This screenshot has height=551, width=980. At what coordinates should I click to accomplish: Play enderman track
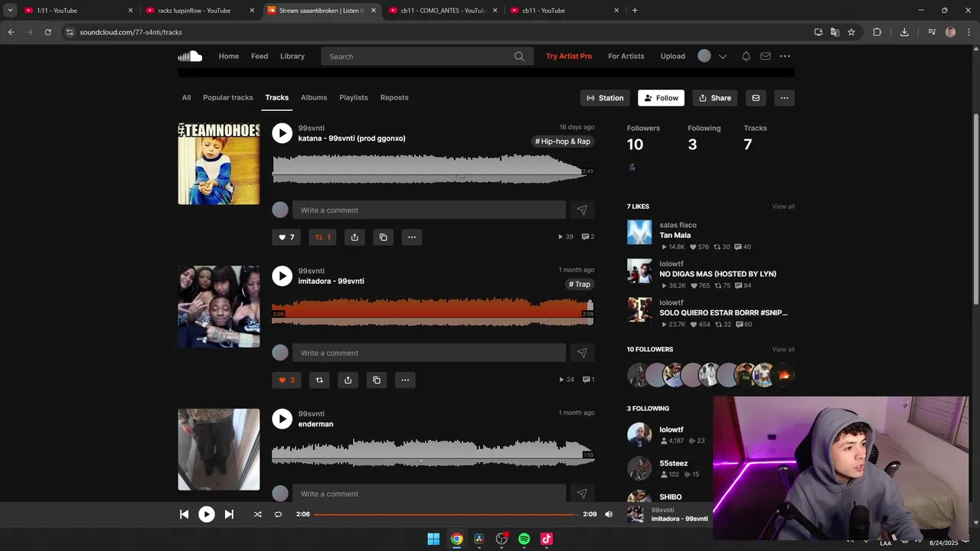click(282, 419)
